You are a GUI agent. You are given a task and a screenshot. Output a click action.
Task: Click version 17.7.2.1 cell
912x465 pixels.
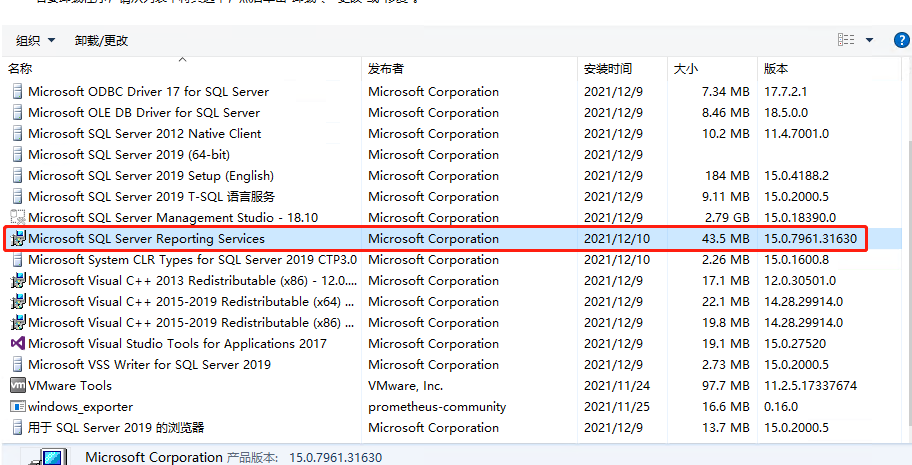[x=785, y=91]
